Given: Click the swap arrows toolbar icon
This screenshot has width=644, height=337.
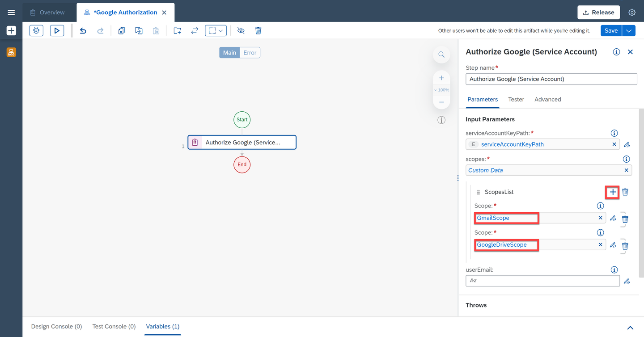Looking at the screenshot, I should (195, 30).
